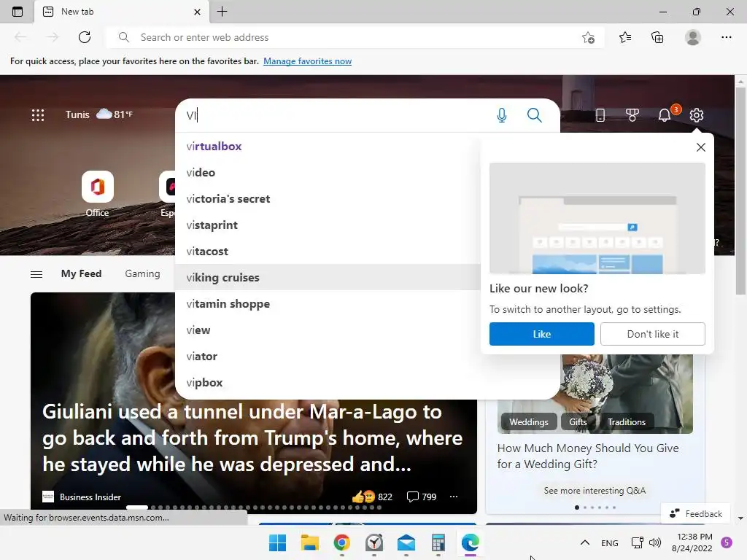Click the Traditions tag
The image size is (747, 560).
[x=627, y=422]
